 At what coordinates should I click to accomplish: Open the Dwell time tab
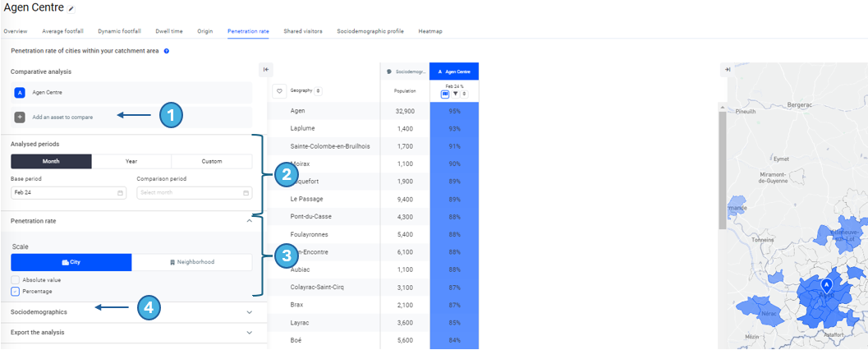coord(169,31)
